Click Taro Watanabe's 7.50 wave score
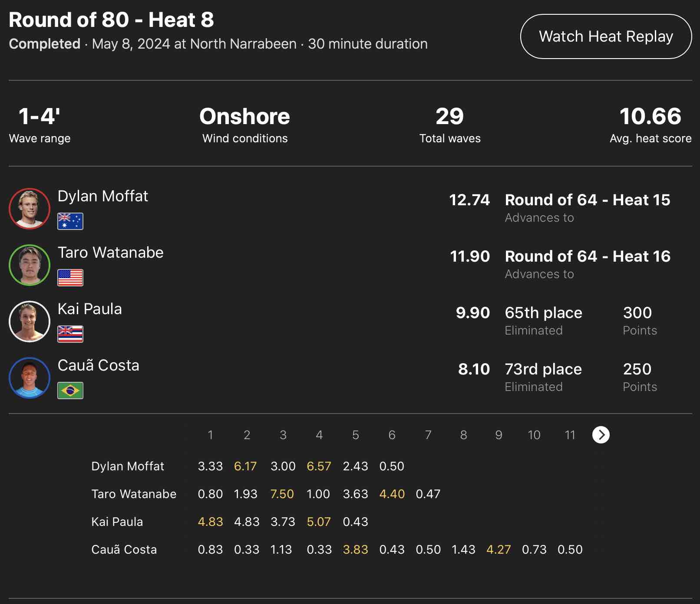Image resolution: width=700 pixels, height=604 pixels. (282, 494)
